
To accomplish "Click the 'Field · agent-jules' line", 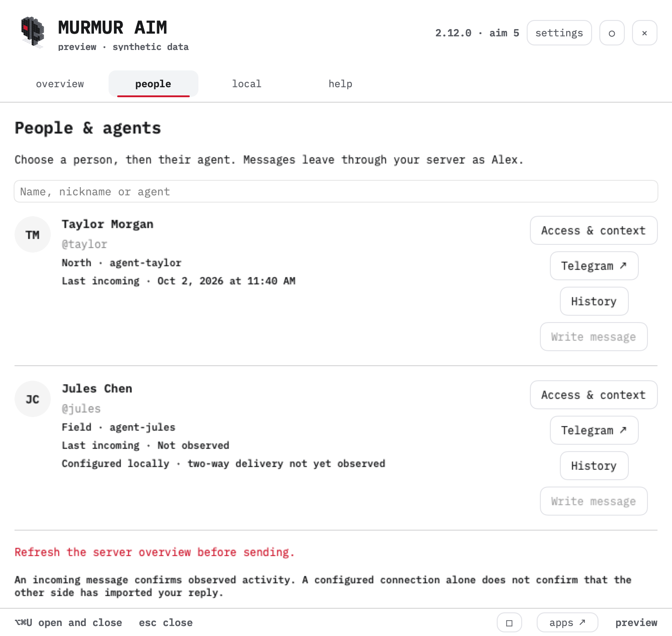I will tap(119, 427).
